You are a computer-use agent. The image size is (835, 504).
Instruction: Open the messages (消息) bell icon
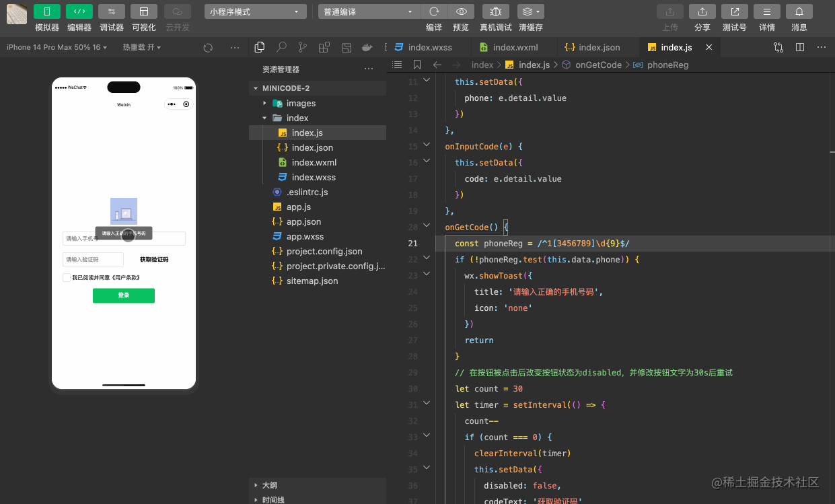pos(799,12)
